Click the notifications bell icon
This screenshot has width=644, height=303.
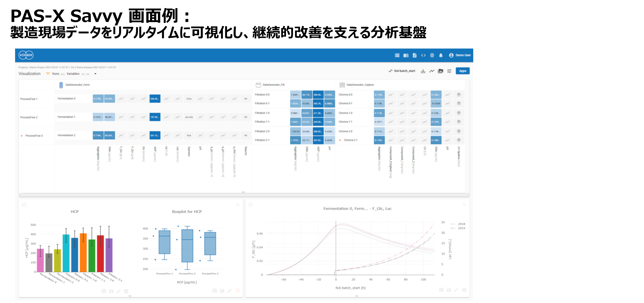point(440,55)
